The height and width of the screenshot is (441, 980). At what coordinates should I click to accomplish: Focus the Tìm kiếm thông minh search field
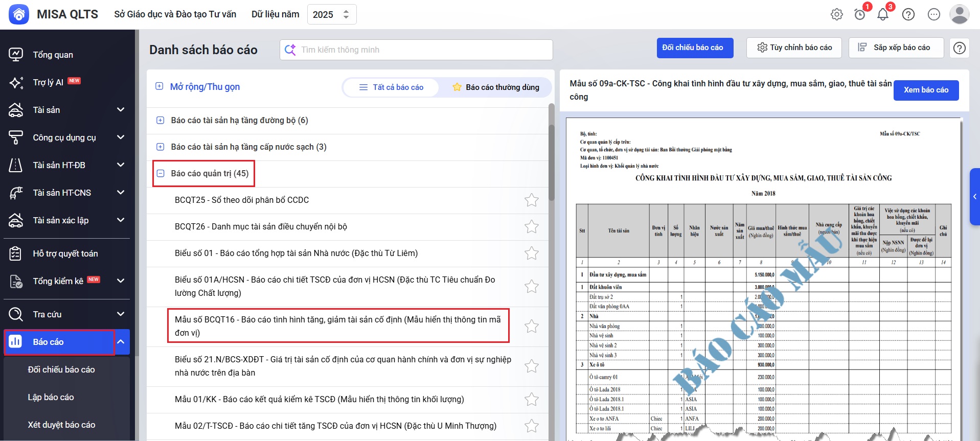(x=424, y=50)
